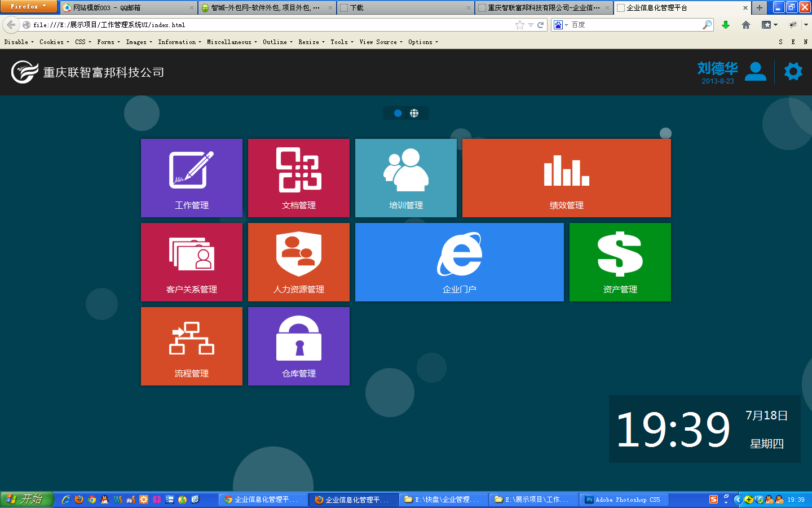The width and height of the screenshot is (812, 508).
Task: Switch to Adobe Photoshop CS5 taskbar button
Action: (x=625, y=500)
